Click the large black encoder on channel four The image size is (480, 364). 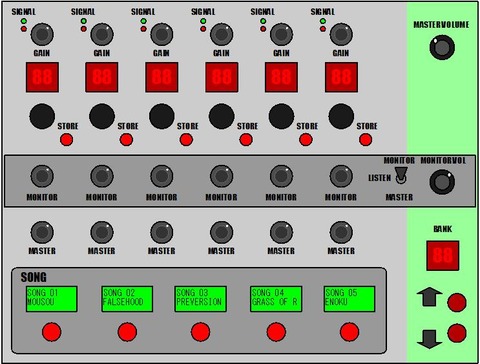coord(222,116)
